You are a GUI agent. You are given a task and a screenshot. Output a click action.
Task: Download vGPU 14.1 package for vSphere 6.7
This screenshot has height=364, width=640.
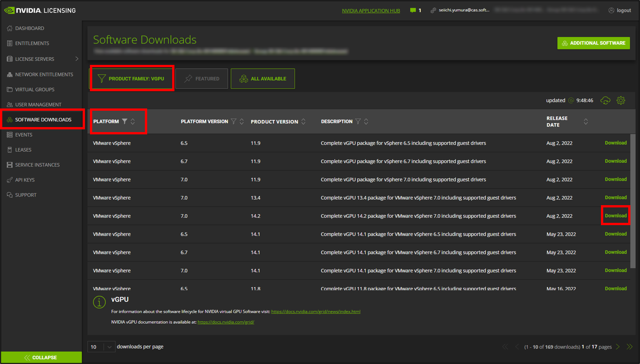click(616, 252)
